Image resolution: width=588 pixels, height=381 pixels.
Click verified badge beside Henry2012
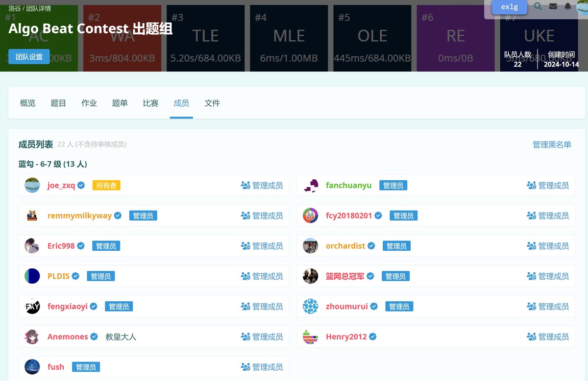372,337
